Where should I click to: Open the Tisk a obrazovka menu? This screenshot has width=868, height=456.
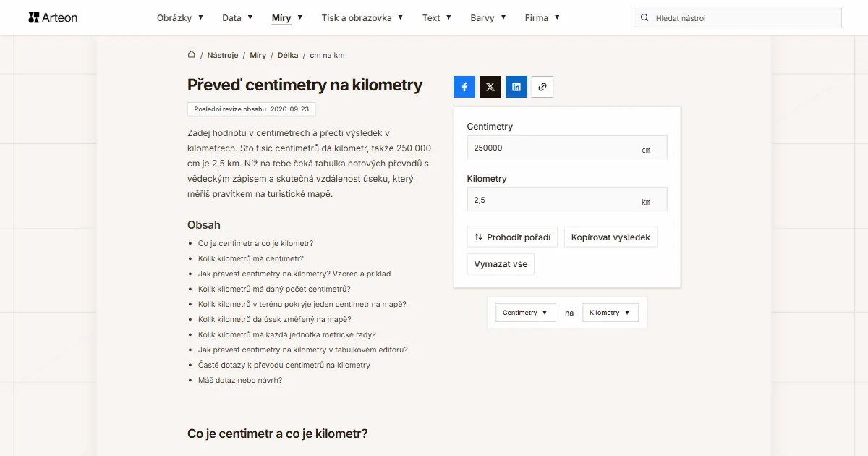[x=362, y=17]
